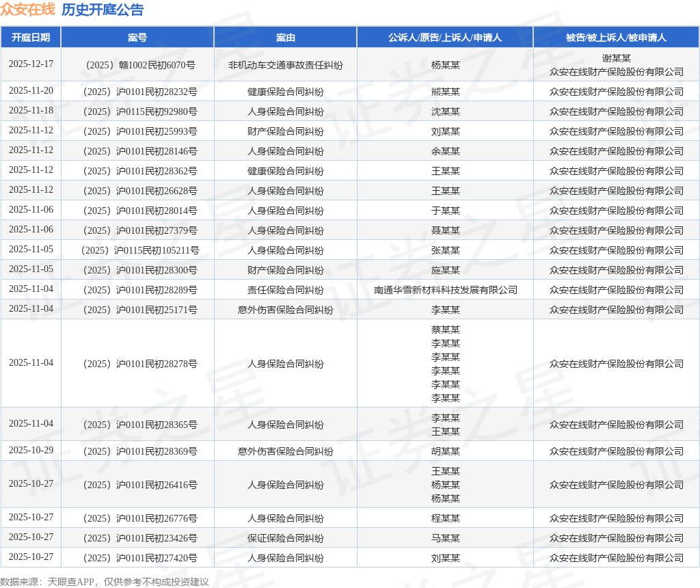Click case number 沪0101民初26776号
700x588 pixels.
(141, 518)
